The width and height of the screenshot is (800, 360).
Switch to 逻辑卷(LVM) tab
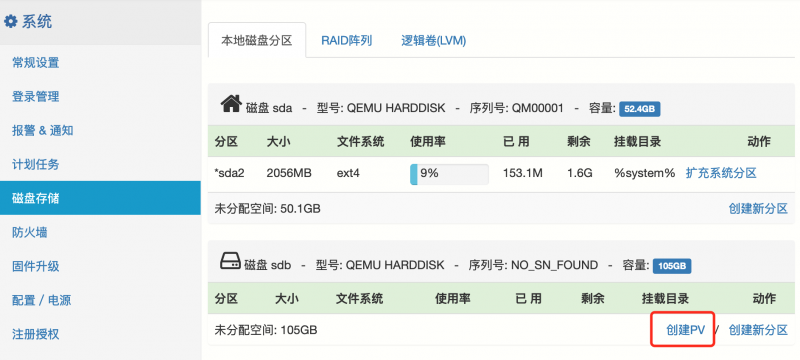[x=434, y=41]
